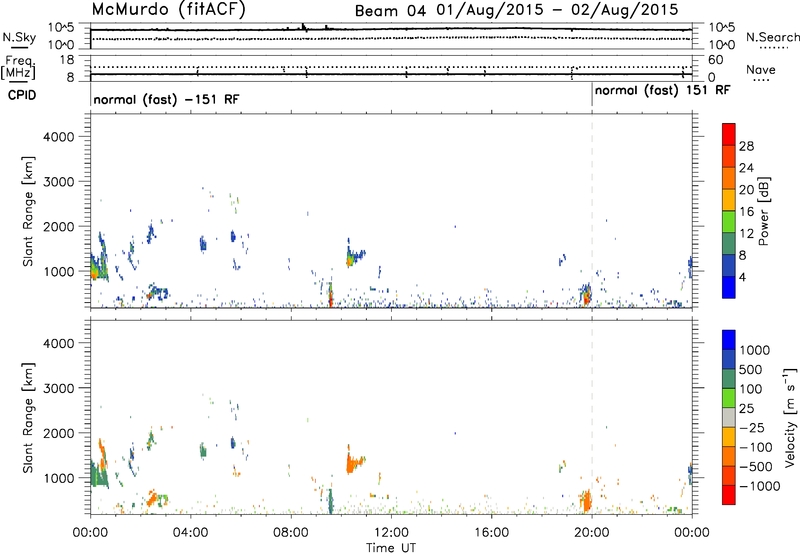Select the Slant Range label of velocity panel

point(28,418)
